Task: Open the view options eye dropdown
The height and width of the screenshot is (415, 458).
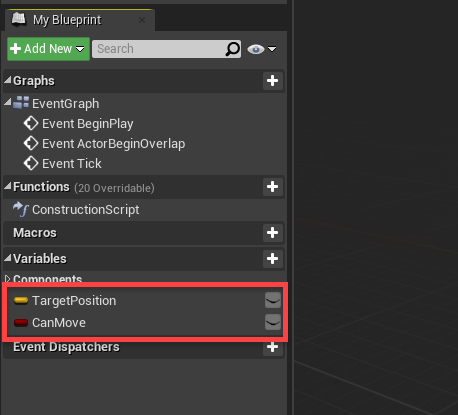Action: coord(262,49)
